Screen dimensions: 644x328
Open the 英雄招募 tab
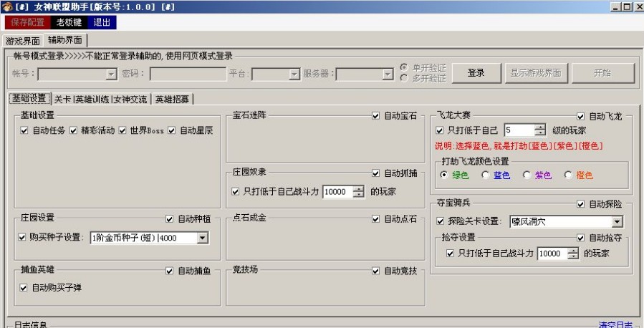(x=173, y=99)
